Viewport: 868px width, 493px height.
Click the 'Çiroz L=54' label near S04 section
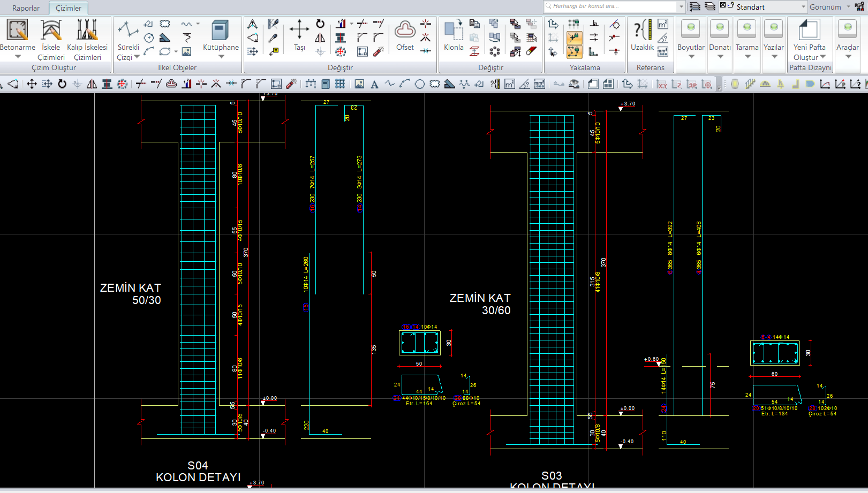466,404
